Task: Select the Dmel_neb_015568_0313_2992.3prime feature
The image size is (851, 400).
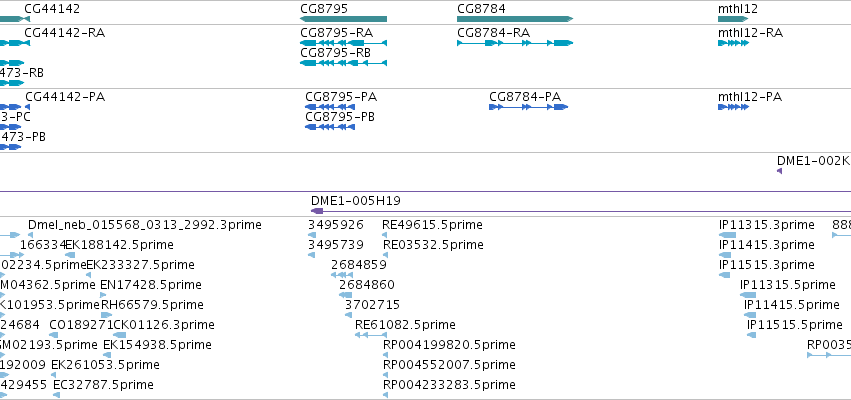Action: point(30,235)
